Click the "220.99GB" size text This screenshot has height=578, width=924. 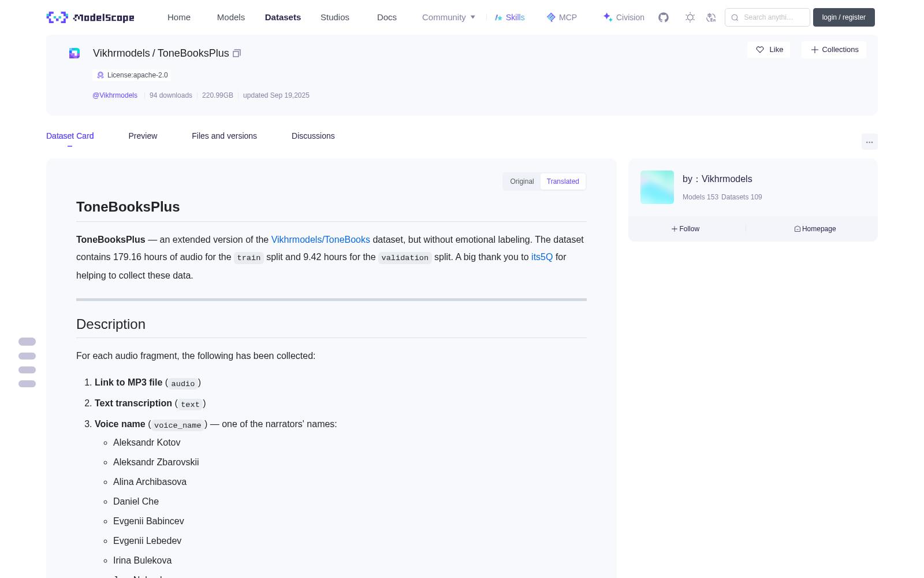(218, 95)
